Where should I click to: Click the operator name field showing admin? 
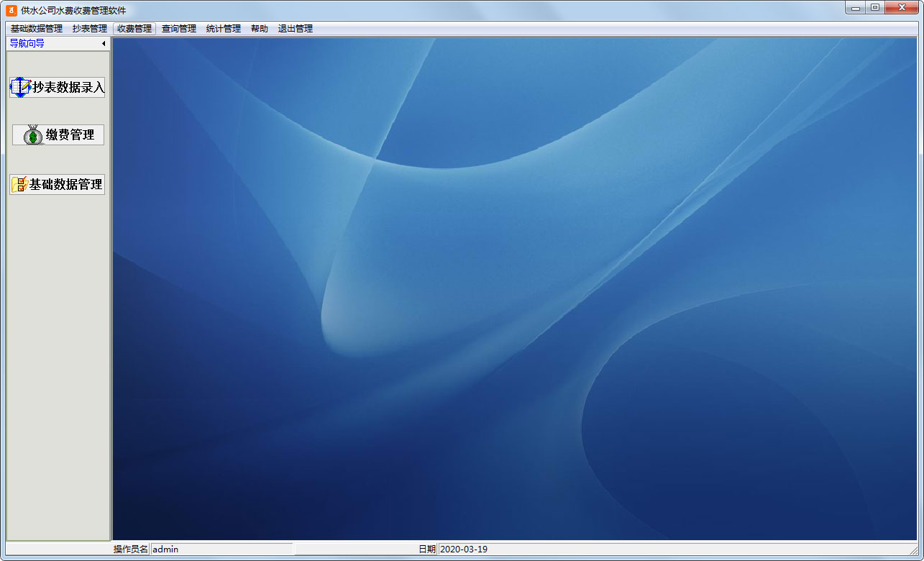coord(221,549)
